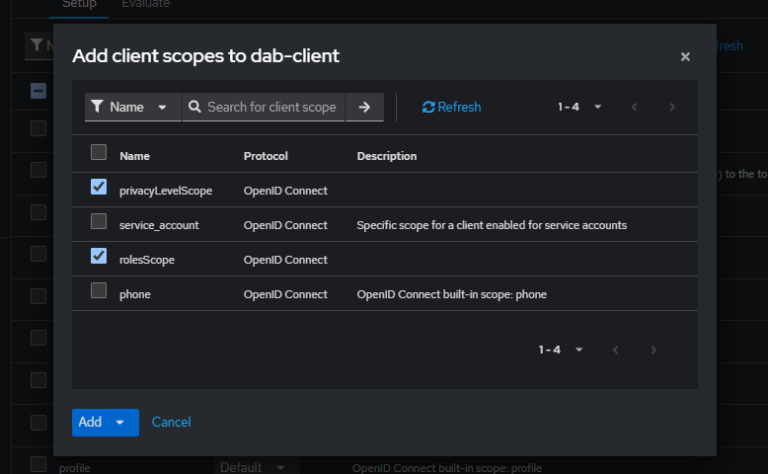The height and width of the screenshot is (474, 768).
Task: Go to next page in top pagination
Action: (672, 107)
